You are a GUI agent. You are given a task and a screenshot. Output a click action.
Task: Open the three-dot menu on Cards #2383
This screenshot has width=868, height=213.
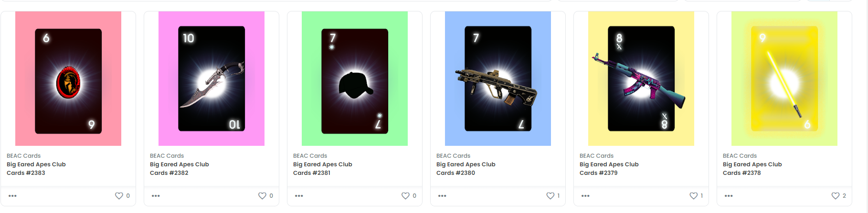(12, 196)
